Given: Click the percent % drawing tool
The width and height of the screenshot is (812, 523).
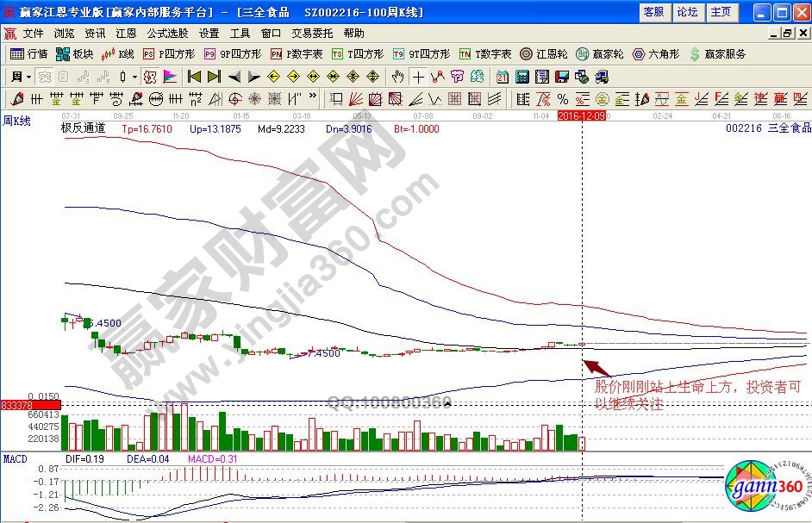Looking at the screenshot, I should click(562, 98).
